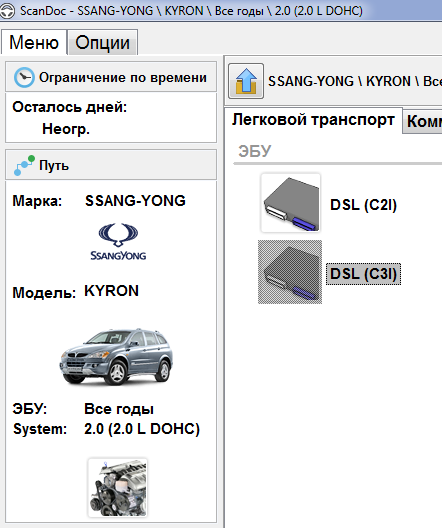Click the path nodes icon beside Путь
This screenshot has width=442, height=528.
(24, 165)
